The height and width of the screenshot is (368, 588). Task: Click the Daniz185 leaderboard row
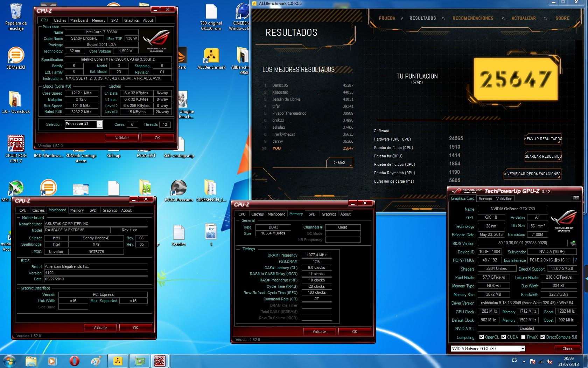(309, 85)
